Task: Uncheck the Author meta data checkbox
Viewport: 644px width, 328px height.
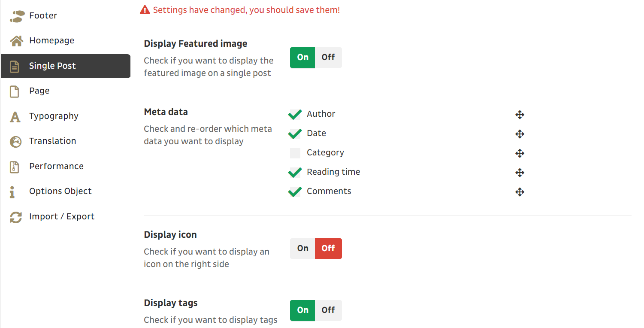Action: [x=295, y=114]
